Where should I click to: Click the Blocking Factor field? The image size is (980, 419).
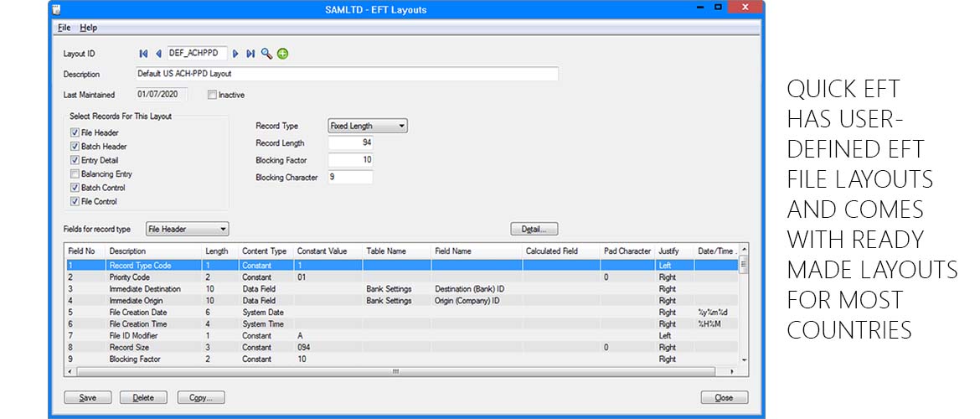point(350,160)
